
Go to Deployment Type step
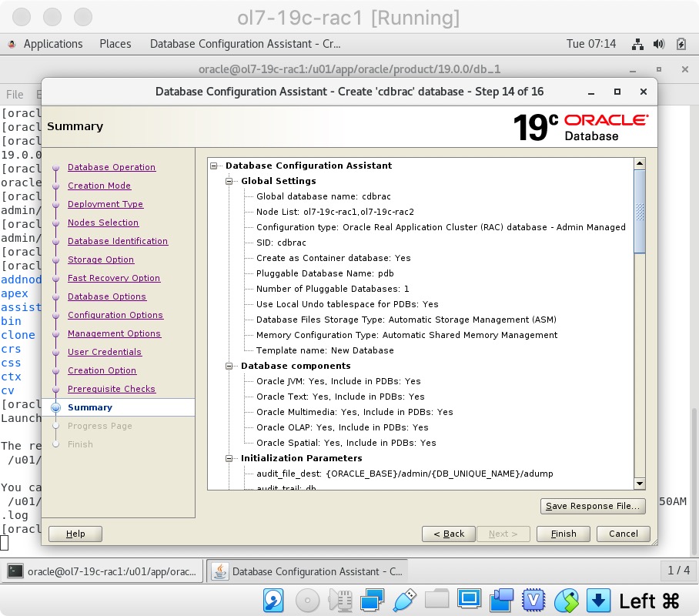105,204
